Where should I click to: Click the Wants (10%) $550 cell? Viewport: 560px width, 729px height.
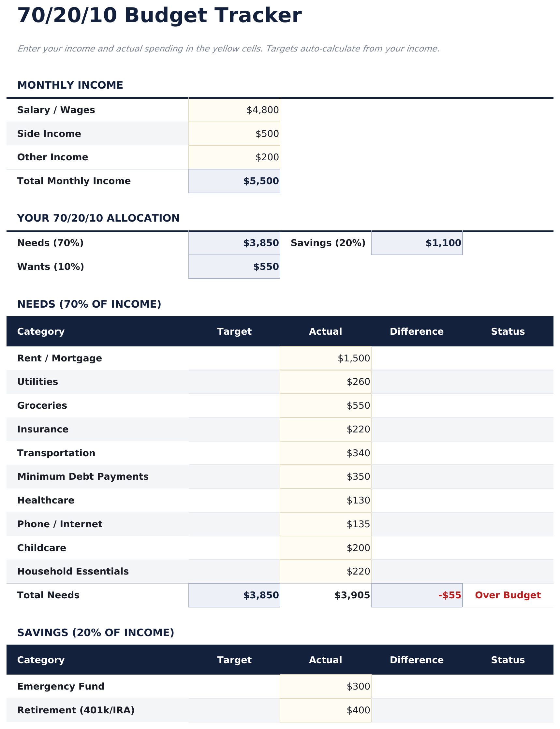(234, 267)
